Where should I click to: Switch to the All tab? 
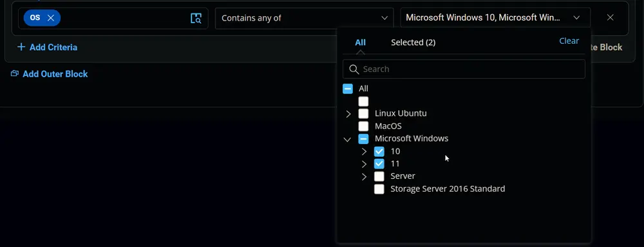click(x=360, y=42)
